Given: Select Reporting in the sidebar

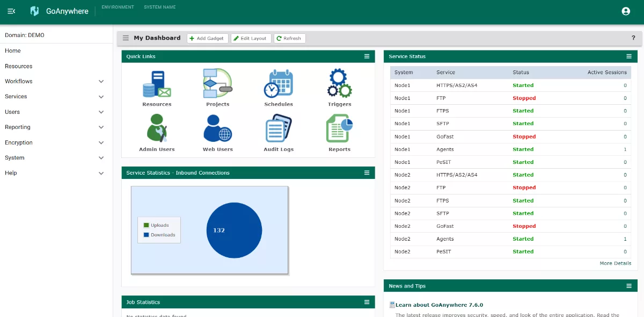Looking at the screenshot, I should point(18,127).
